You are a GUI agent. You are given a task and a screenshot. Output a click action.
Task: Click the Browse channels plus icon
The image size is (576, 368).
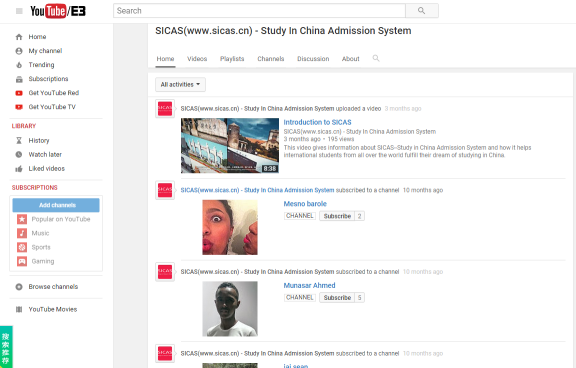pos(19,286)
